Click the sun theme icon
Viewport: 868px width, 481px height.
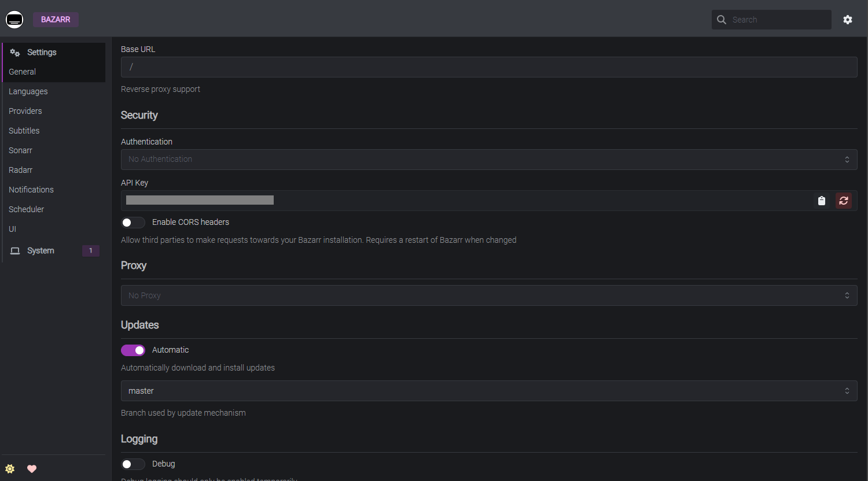(x=10, y=469)
